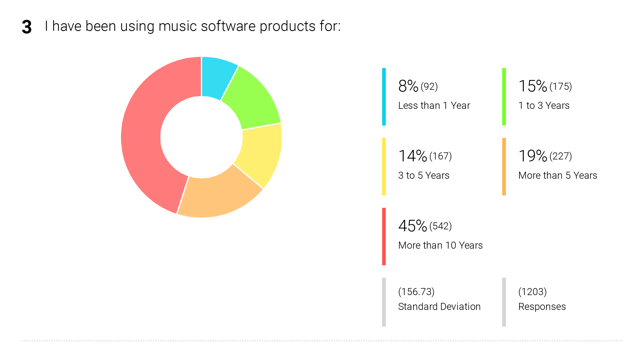Screen dimensions: 644x351
Task: Select the orange legend color bar
Action: [504, 167]
